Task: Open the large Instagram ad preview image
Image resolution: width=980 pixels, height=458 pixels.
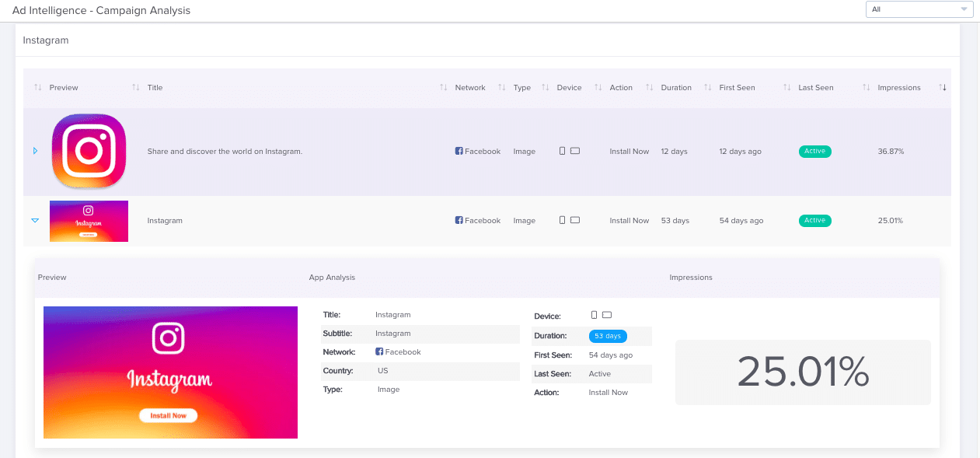Action: (x=170, y=372)
